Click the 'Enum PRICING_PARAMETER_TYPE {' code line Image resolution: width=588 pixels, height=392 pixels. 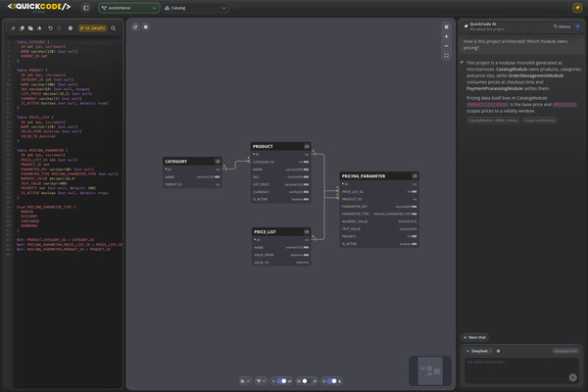[46, 207]
